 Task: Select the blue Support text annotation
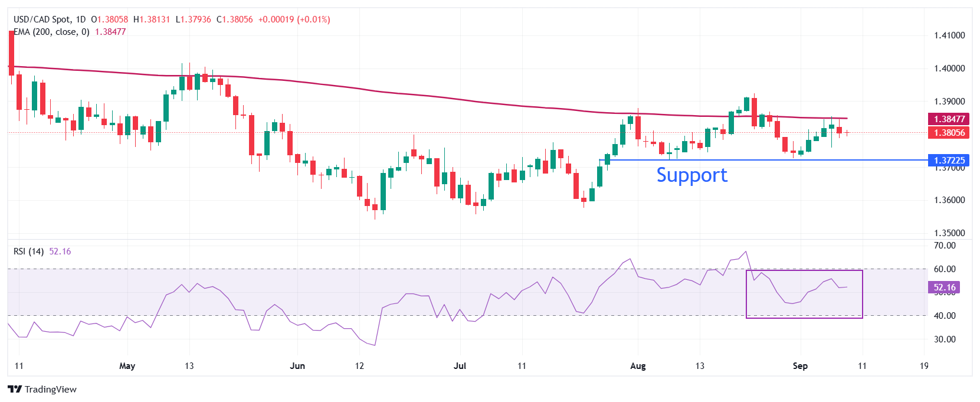click(691, 175)
